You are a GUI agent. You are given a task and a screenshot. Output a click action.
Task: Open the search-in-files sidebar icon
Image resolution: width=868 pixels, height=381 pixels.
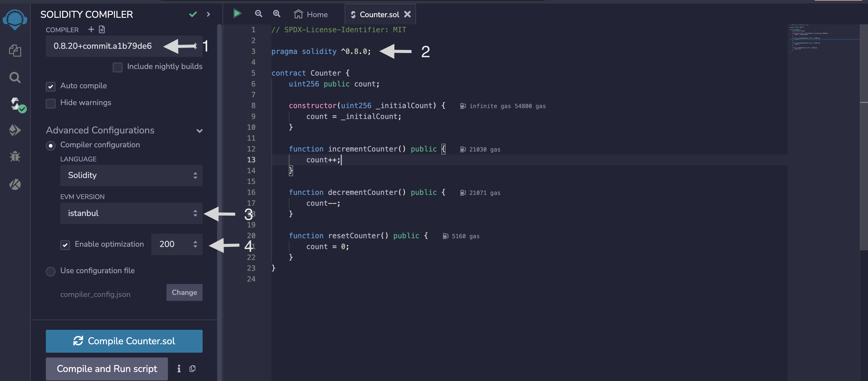coord(15,78)
